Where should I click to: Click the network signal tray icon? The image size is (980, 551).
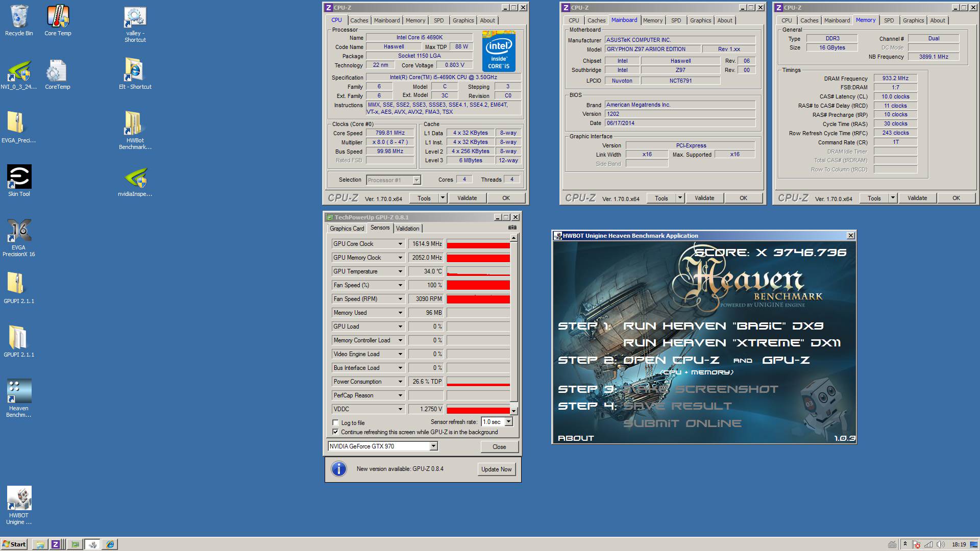click(928, 544)
